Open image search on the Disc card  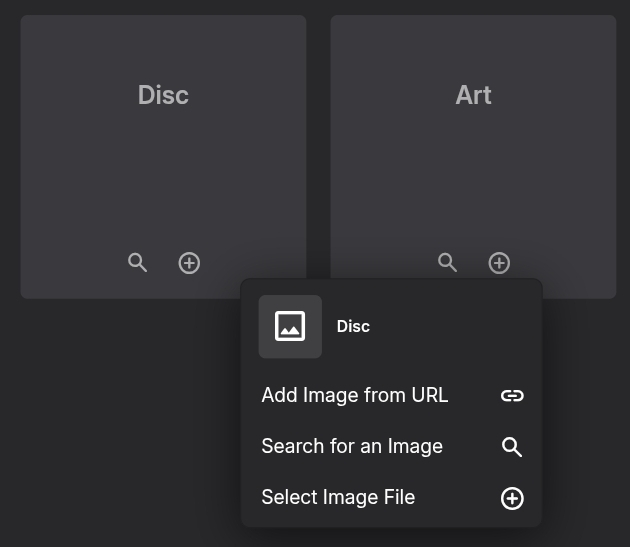(x=137, y=263)
